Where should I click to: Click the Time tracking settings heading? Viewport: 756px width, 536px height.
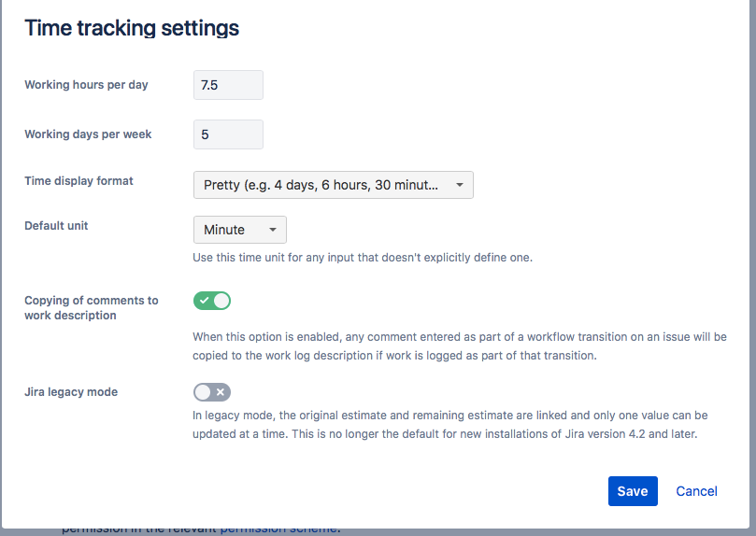132,28
